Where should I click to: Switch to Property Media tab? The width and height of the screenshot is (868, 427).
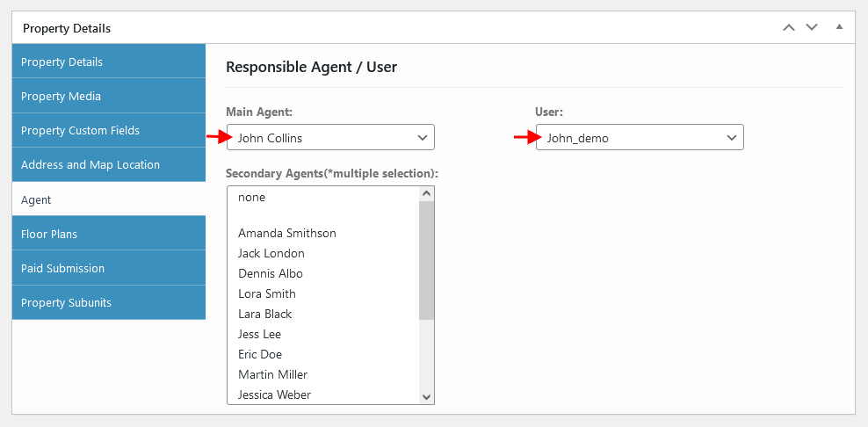pos(109,97)
